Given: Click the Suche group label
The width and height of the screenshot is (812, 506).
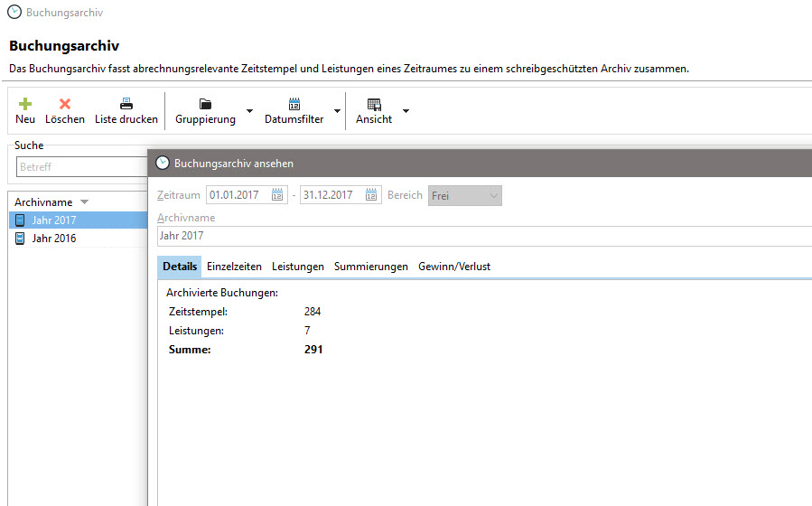Looking at the screenshot, I should point(29,145).
